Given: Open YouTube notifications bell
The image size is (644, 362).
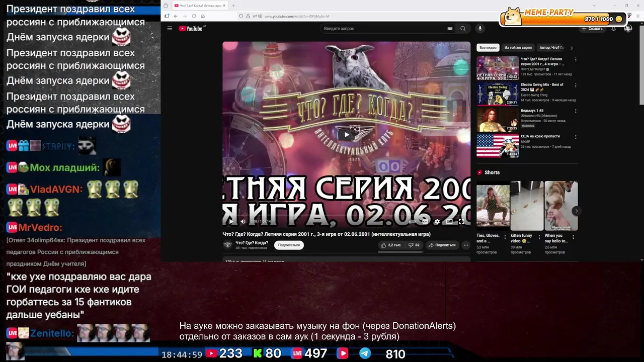Looking at the screenshot, I should [613, 29].
